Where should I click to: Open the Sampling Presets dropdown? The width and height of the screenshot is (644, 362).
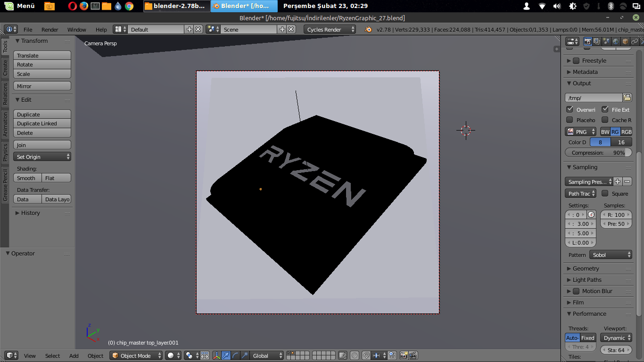point(589,181)
